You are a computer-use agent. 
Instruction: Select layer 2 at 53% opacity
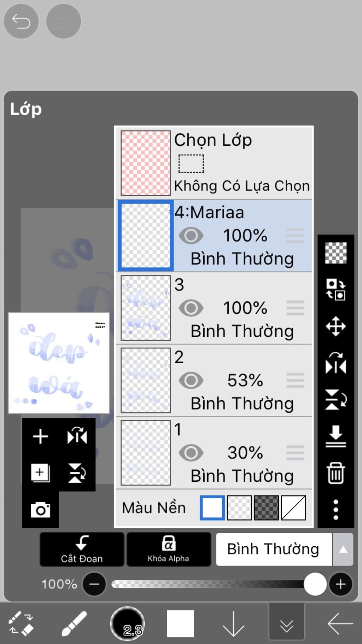point(214,381)
